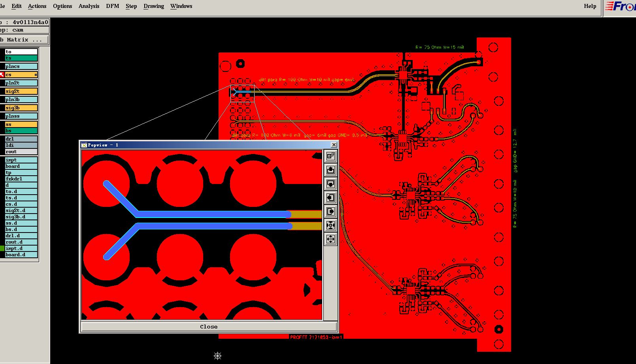Select the 'd' layer row

point(21,185)
